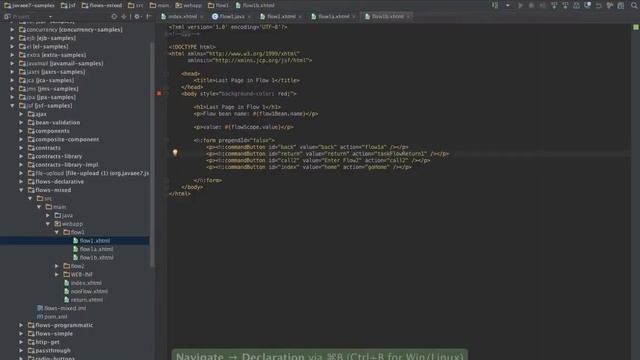Click the javaee7-samples breadcrumb
This screenshot has width=640, height=360.
click(29, 5)
